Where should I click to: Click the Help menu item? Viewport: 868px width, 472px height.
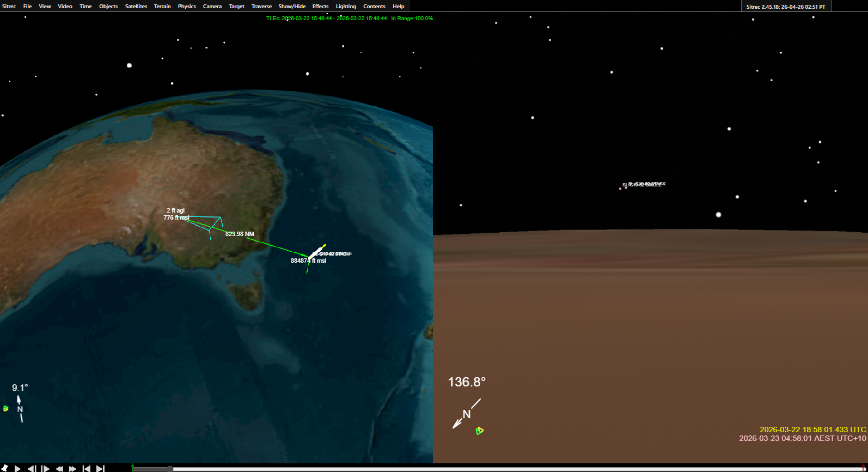pos(399,7)
